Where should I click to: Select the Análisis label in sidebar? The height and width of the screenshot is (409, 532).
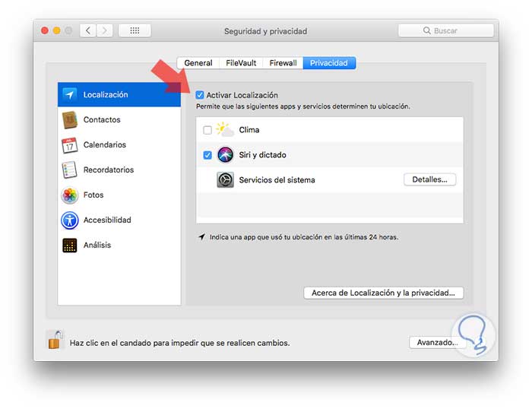[x=97, y=246]
